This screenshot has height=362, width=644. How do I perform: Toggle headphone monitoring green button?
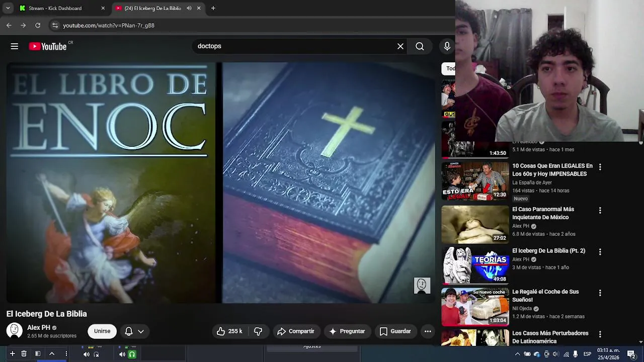tap(132, 354)
